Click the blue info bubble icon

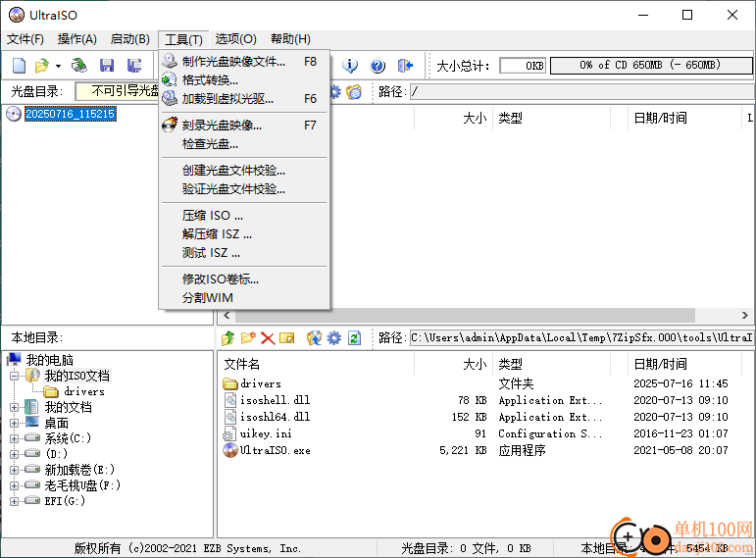pos(350,66)
